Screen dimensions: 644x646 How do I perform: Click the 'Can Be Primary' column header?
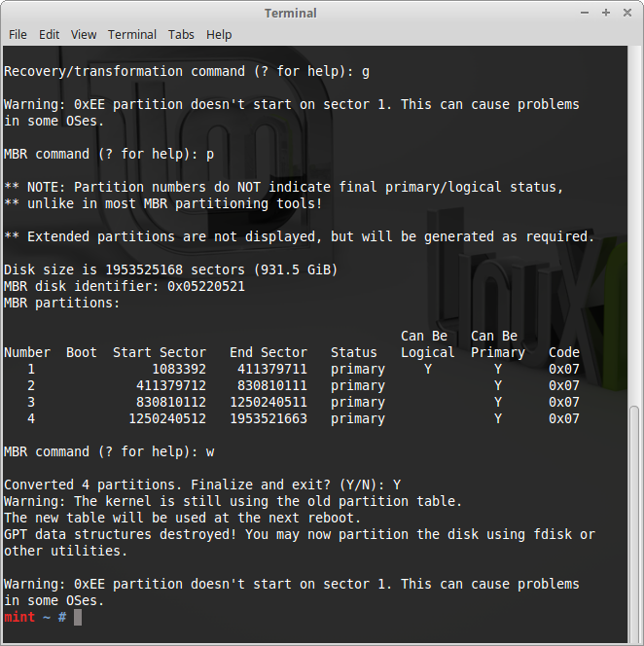coord(498,344)
